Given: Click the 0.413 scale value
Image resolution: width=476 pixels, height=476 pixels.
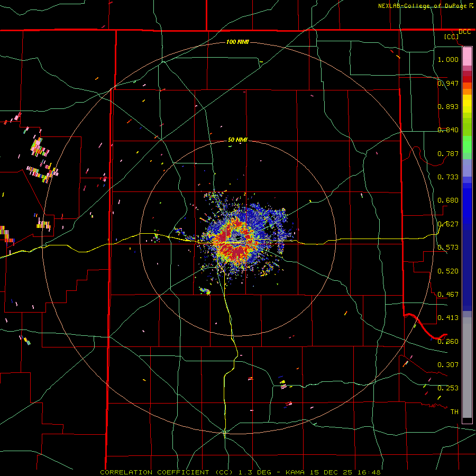Looking at the screenshot, I should point(448,318).
